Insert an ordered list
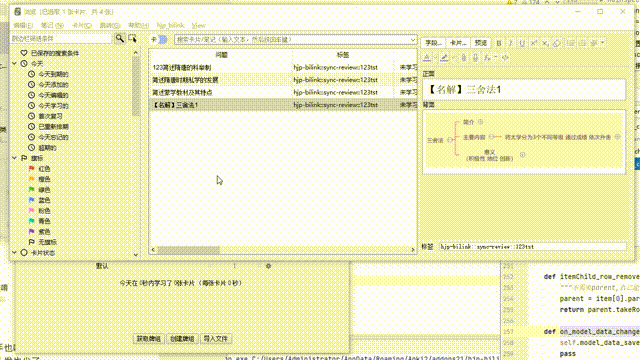The width and height of the screenshot is (640, 360). tap(582, 43)
